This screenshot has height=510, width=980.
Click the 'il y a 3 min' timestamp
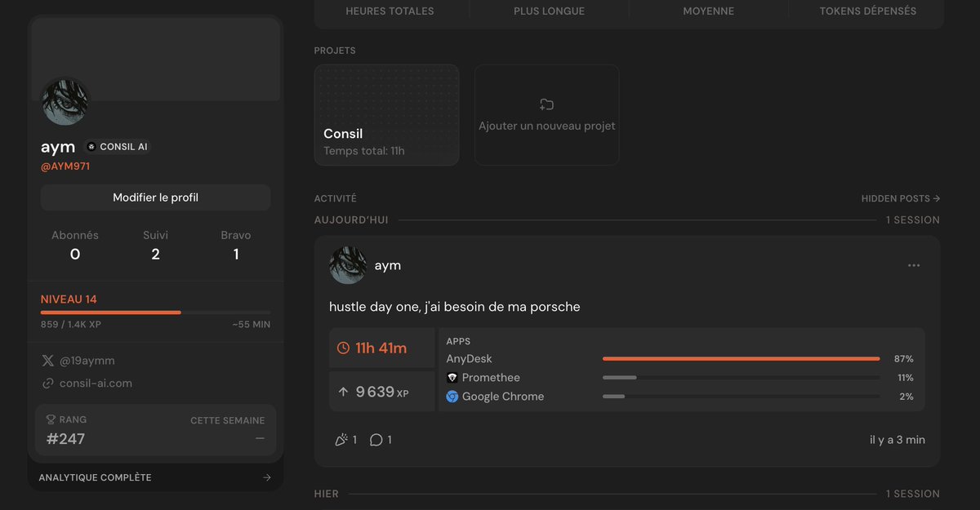tap(898, 440)
